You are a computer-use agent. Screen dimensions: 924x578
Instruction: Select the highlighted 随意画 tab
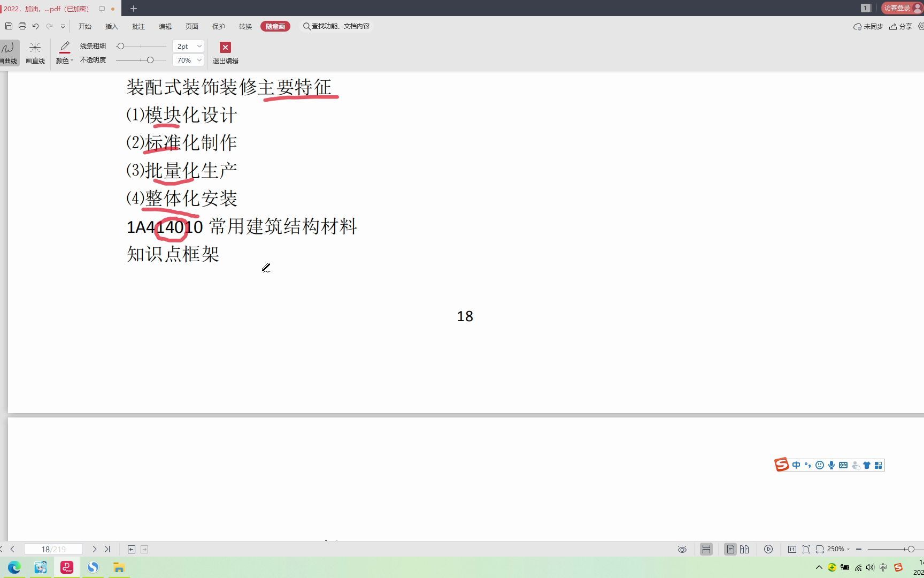(275, 26)
